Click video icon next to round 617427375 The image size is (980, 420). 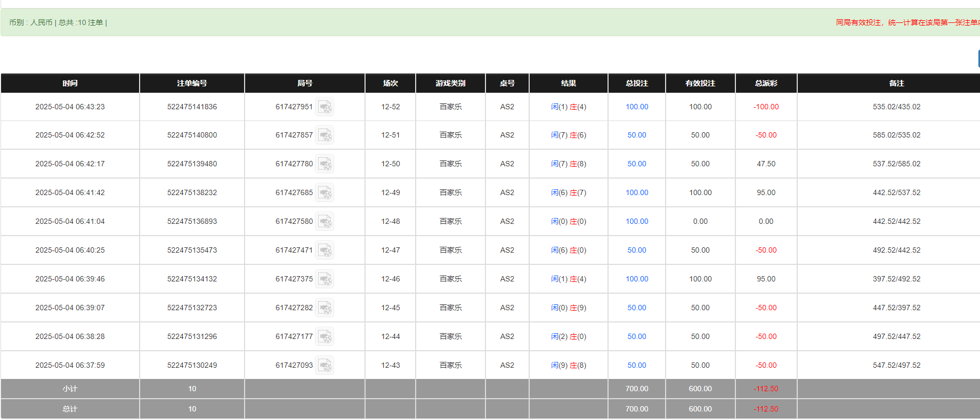324,279
